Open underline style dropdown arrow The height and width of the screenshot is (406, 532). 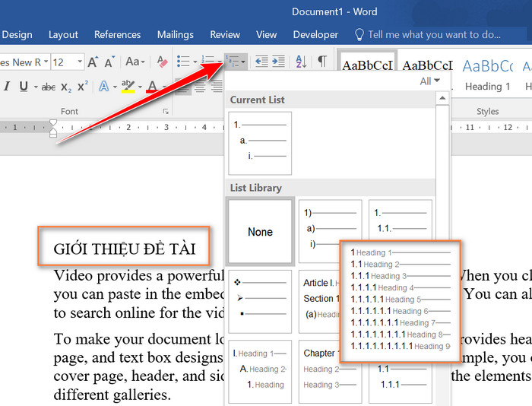36,87
